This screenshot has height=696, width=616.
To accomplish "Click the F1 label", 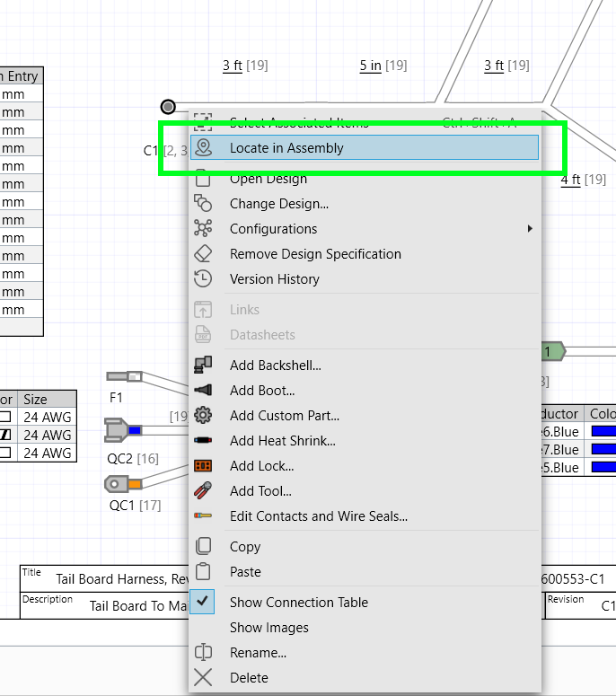I will (116, 397).
